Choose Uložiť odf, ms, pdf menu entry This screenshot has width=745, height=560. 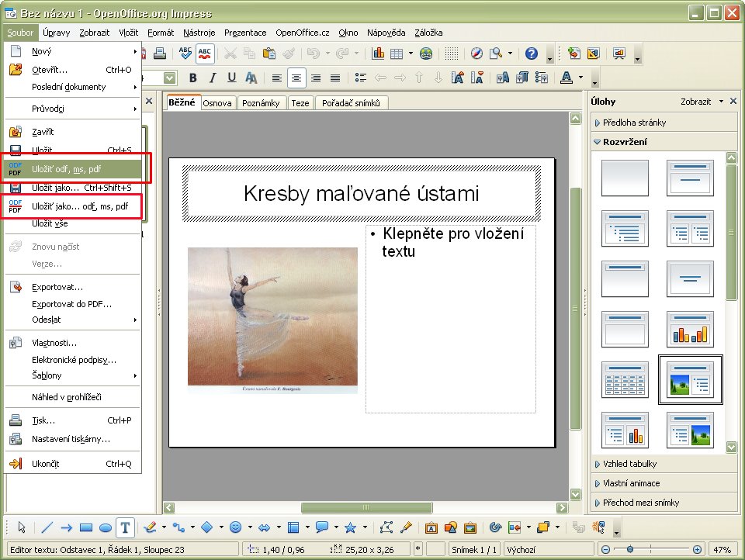pos(73,168)
